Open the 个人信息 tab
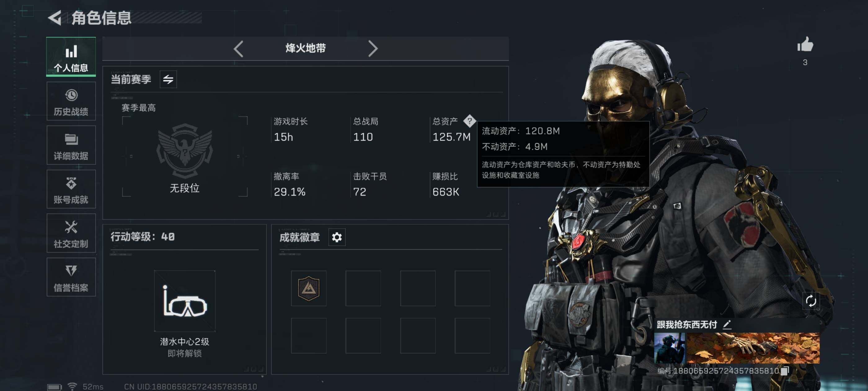This screenshot has width=868, height=391. point(71,56)
